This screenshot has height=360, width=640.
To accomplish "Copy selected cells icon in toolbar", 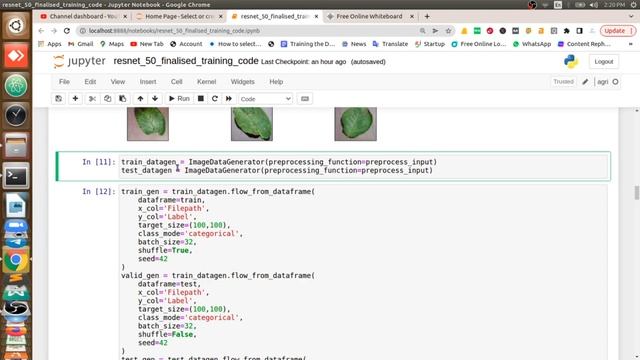I will click(x=107, y=99).
